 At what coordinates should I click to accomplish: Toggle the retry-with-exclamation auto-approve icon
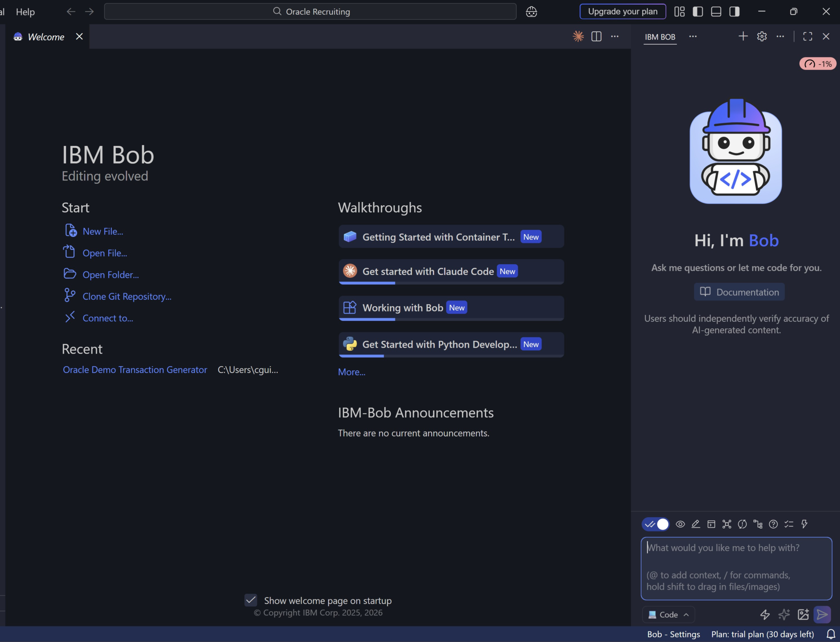click(743, 524)
